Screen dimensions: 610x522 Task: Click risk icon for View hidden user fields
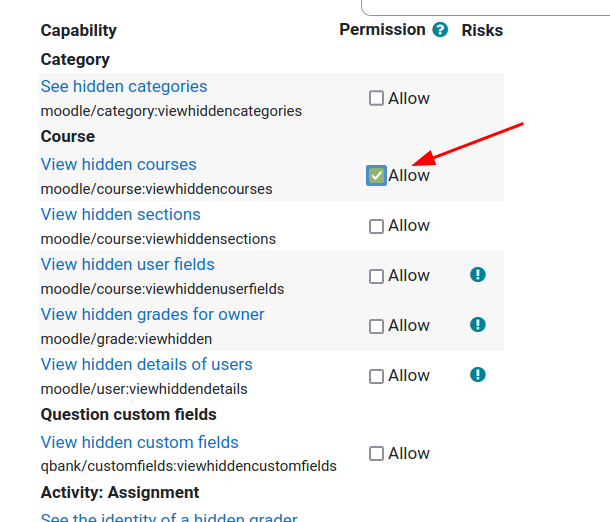click(478, 275)
